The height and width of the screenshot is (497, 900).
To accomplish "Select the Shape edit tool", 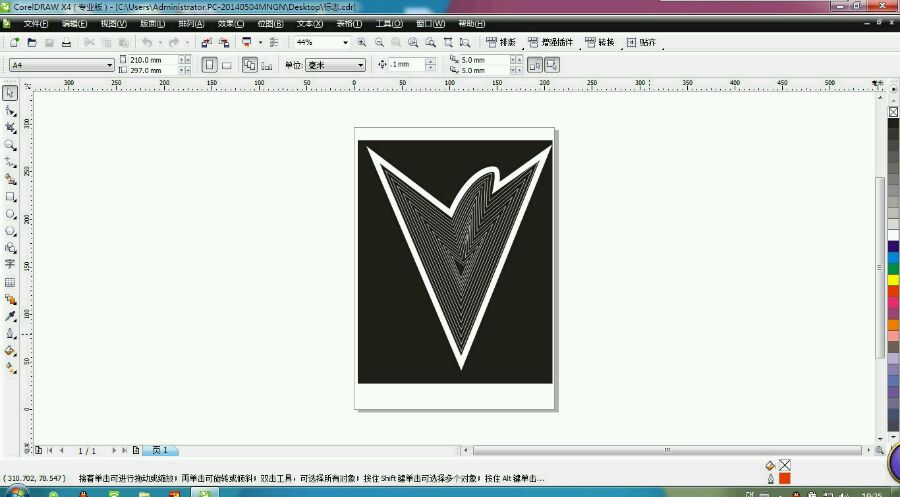I will pos(10,110).
